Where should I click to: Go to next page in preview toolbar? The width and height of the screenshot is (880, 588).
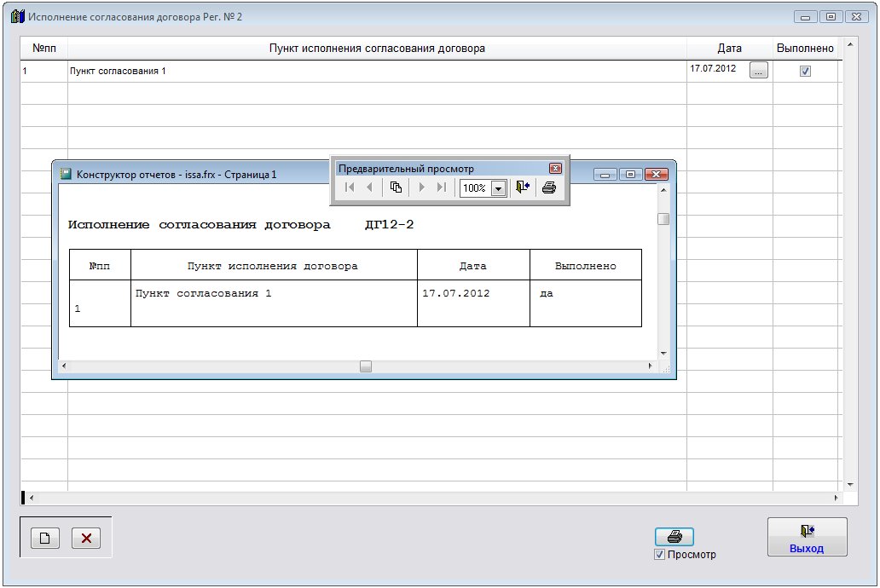pyautogui.click(x=421, y=187)
